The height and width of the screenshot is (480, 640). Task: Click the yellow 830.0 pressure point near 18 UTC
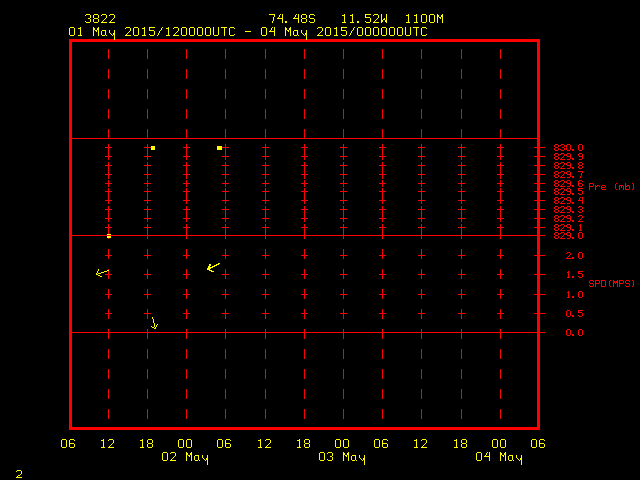(x=153, y=148)
